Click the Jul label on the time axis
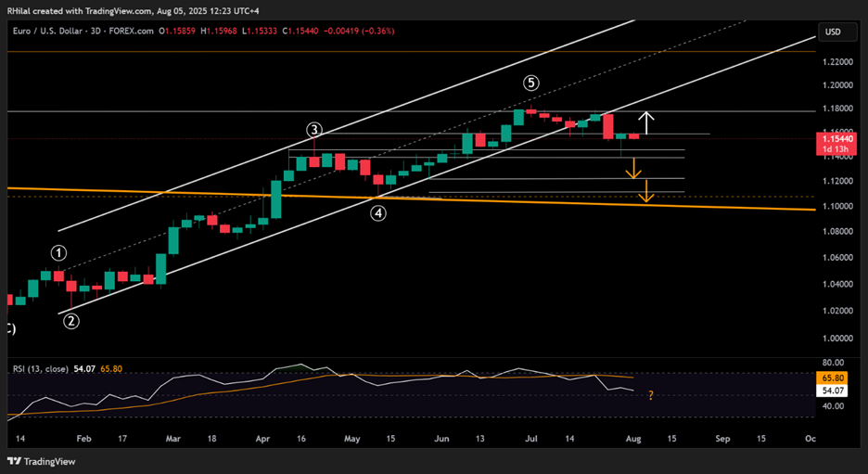The width and height of the screenshot is (868, 474). [x=530, y=435]
